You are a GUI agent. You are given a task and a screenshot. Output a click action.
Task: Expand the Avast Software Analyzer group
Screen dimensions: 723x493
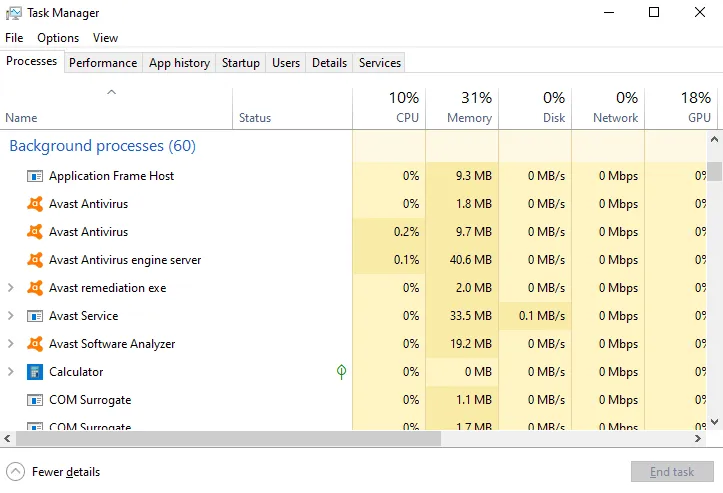click(11, 344)
